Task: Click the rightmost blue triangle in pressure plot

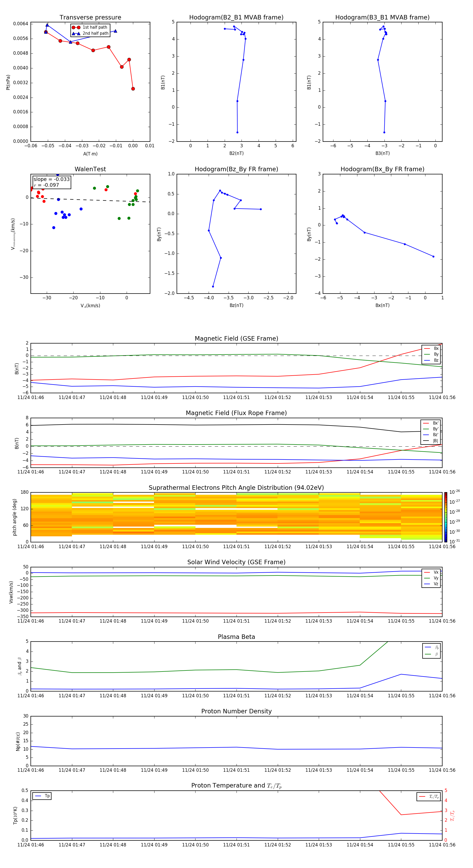Action: coord(115,31)
